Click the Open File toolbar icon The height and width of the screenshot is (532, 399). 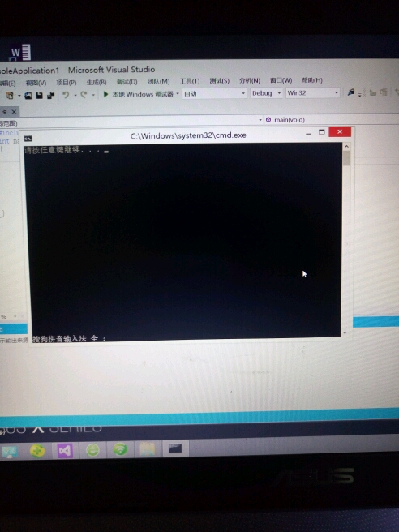(x=28, y=96)
